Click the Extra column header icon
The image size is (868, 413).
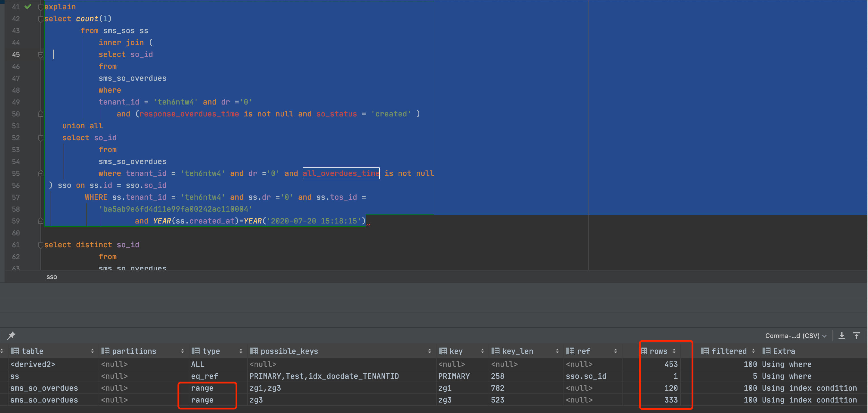click(766, 351)
